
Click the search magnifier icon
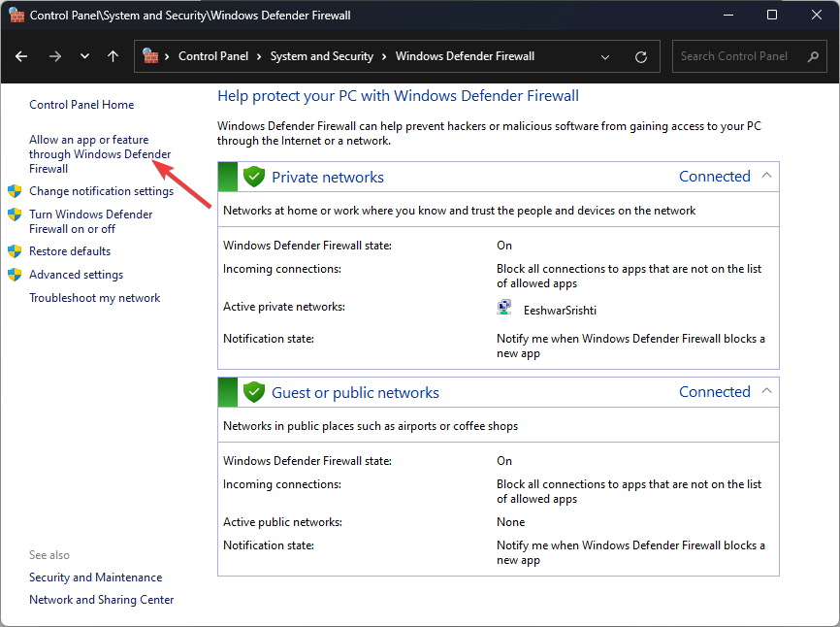coord(813,56)
